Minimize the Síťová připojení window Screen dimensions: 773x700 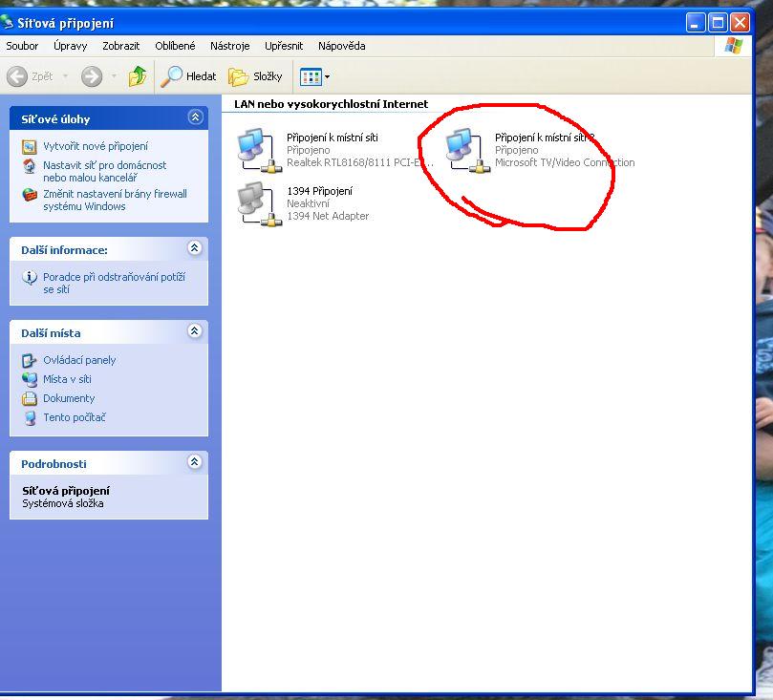point(695,23)
